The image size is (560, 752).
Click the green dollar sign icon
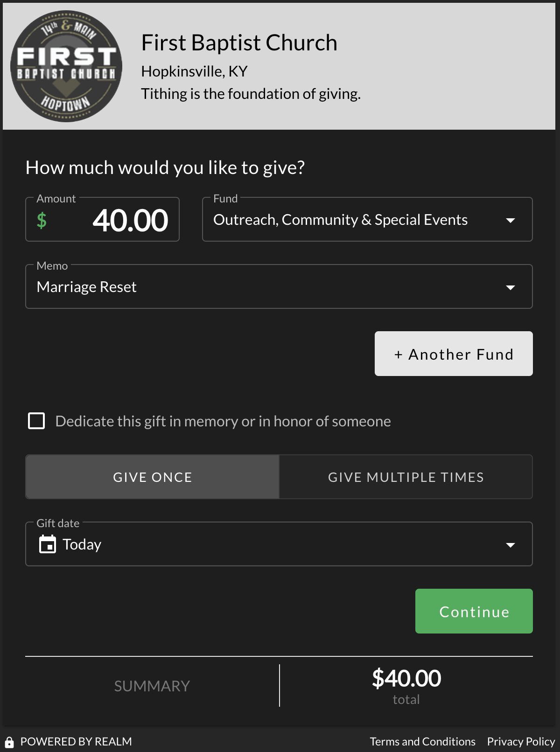(x=42, y=220)
